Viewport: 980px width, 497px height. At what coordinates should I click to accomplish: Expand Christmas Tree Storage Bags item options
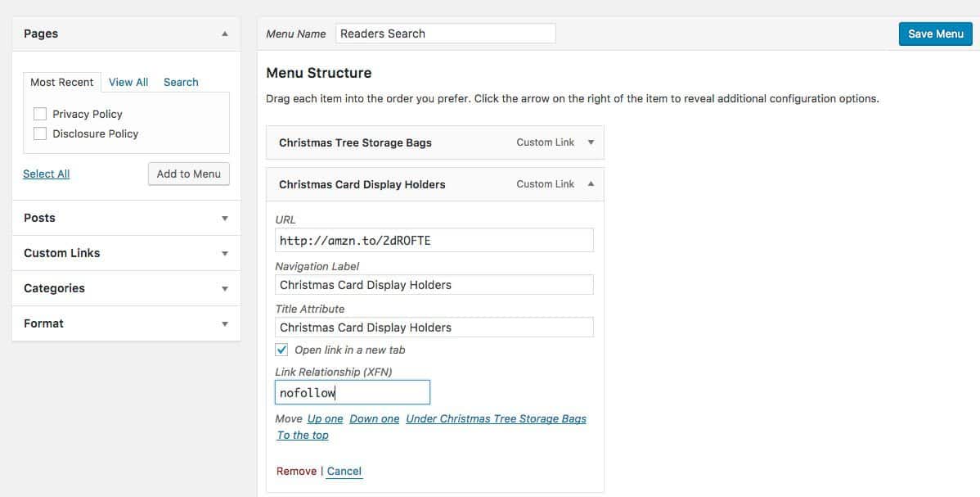(591, 142)
